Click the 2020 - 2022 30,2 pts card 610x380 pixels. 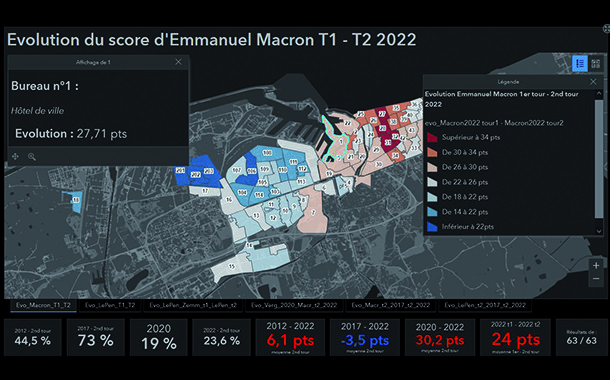[x=440, y=337]
